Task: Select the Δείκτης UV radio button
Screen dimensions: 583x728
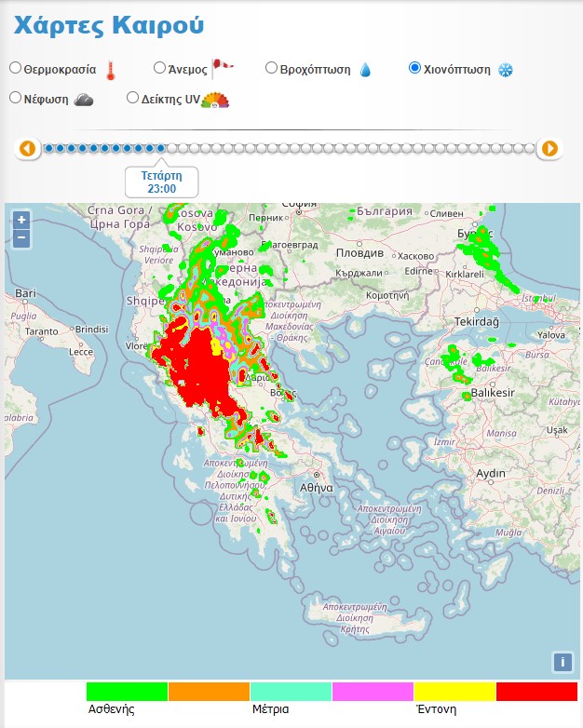Action: pos(132,98)
